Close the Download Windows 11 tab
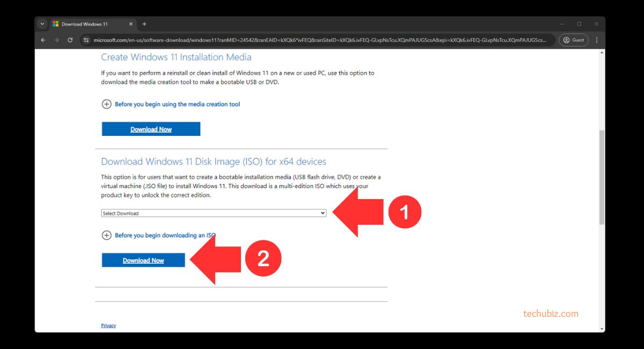 (131, 24)
